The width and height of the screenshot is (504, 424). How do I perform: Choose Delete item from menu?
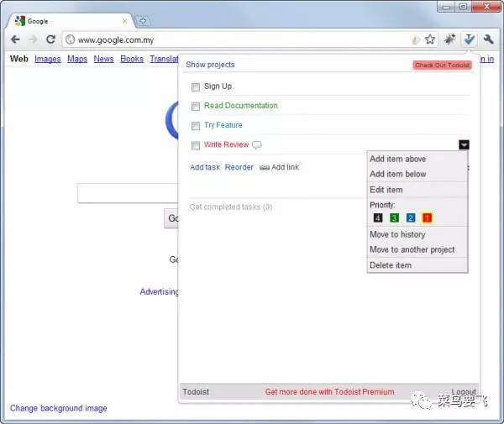[391, 265]
